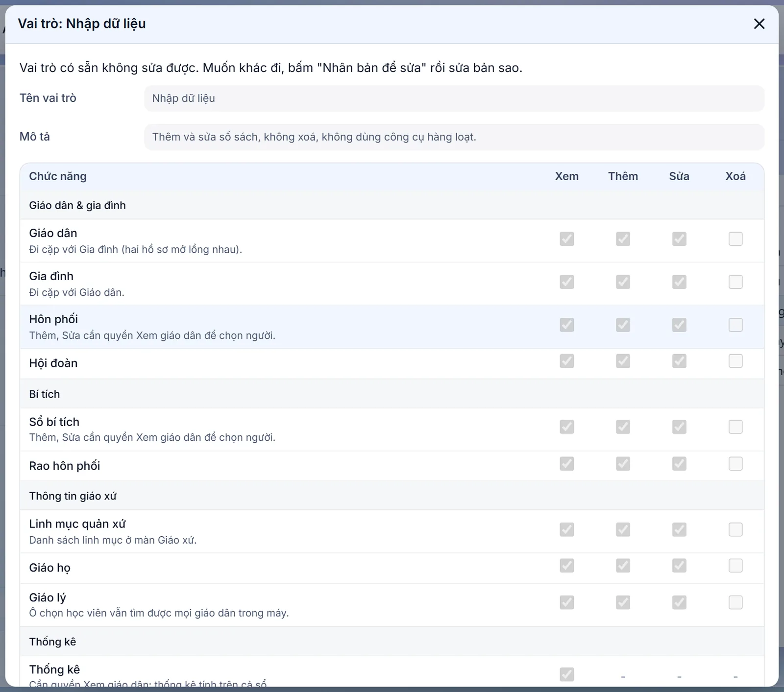The height and width of the screenshot is (692, 784).
Task: Click the Sổ bí tích row label
Action: [x=54, y=422]
